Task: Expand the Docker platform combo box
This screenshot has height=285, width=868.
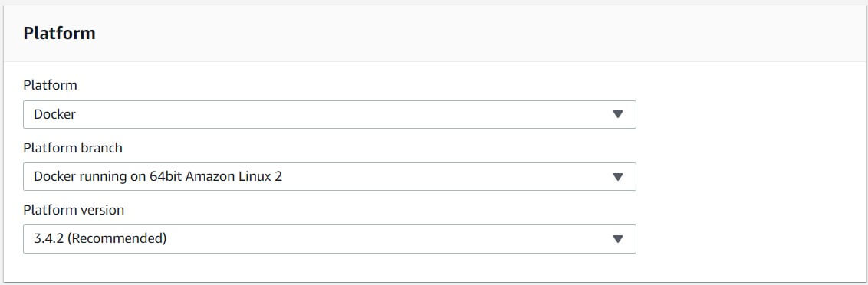Action: click(x=330, y=115)
